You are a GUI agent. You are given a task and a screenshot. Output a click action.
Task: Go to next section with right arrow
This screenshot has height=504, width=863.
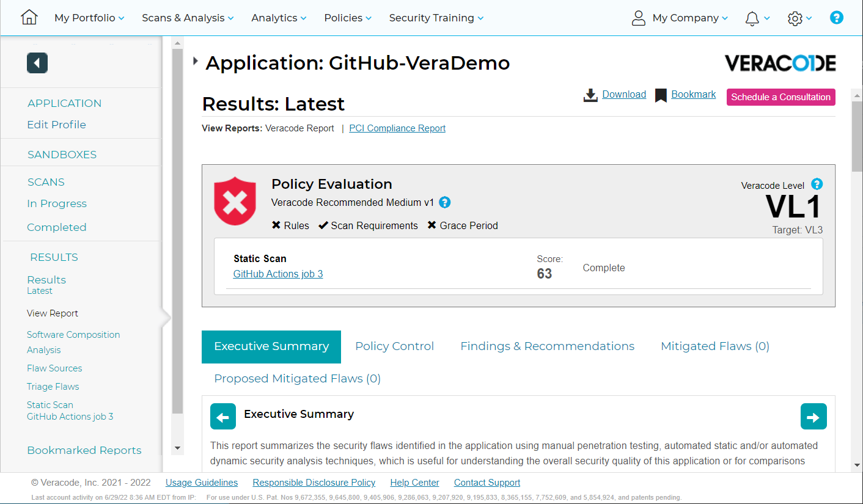[813, 417]
